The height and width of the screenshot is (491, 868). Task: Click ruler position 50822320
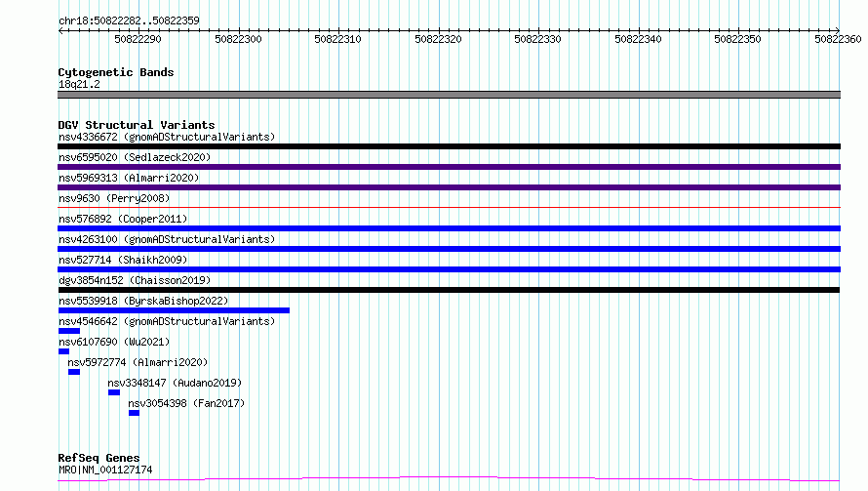(x=438, y=39)
